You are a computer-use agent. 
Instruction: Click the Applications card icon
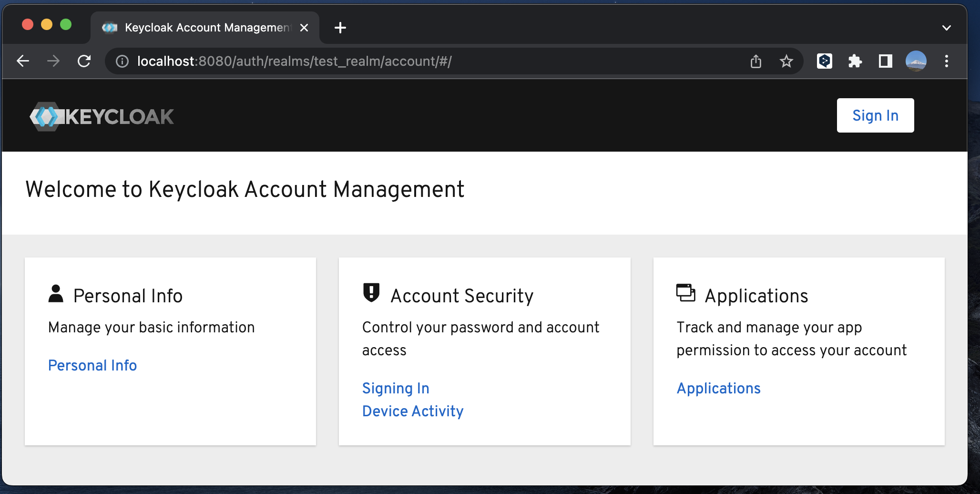point(685,294)
